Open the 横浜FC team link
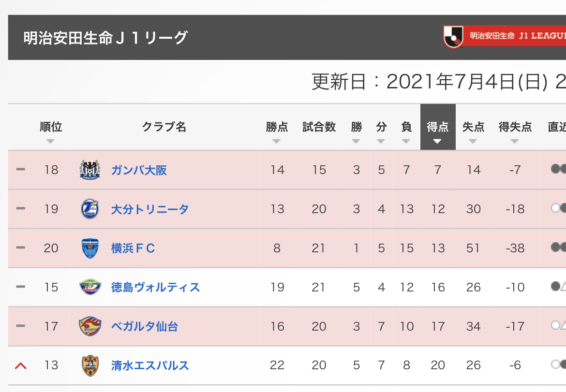Screen dimensions: 566x392 click(x=133, y=248)
